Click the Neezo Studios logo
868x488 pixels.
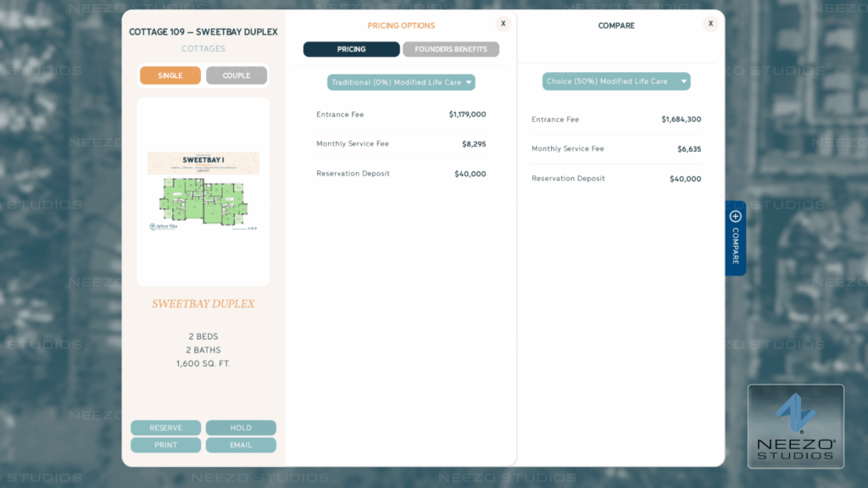tap(795, 427)
